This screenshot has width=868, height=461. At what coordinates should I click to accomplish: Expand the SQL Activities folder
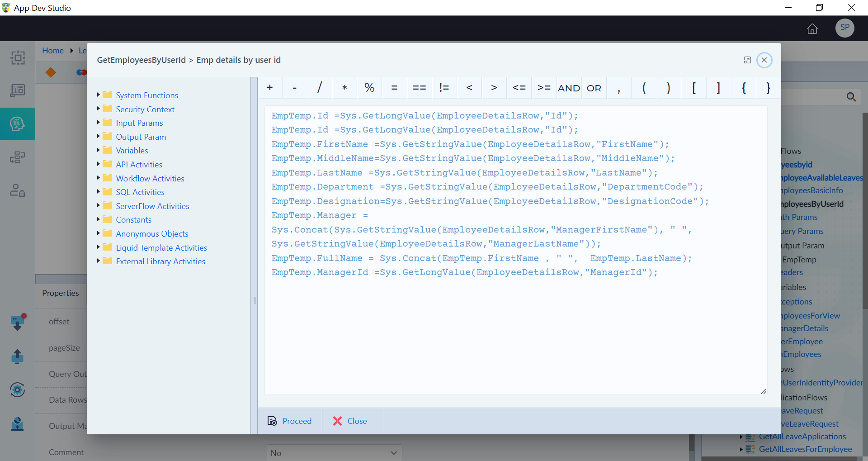(x=99, y=192)
